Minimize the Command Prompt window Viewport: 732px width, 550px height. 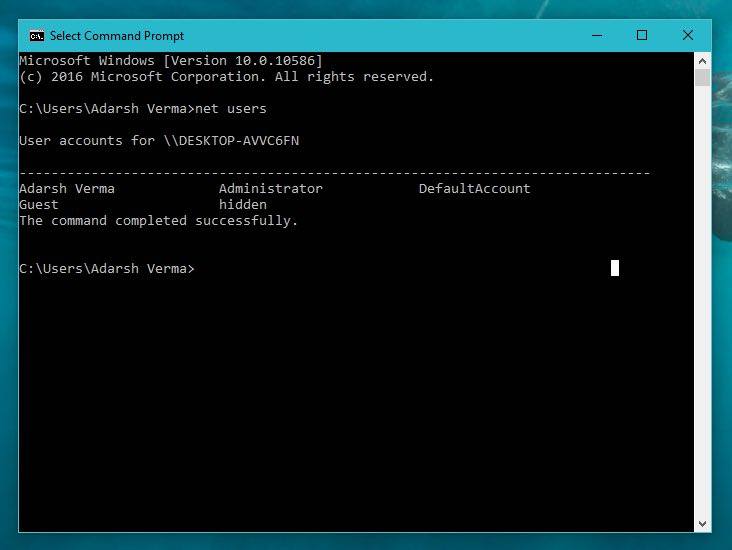595,35
